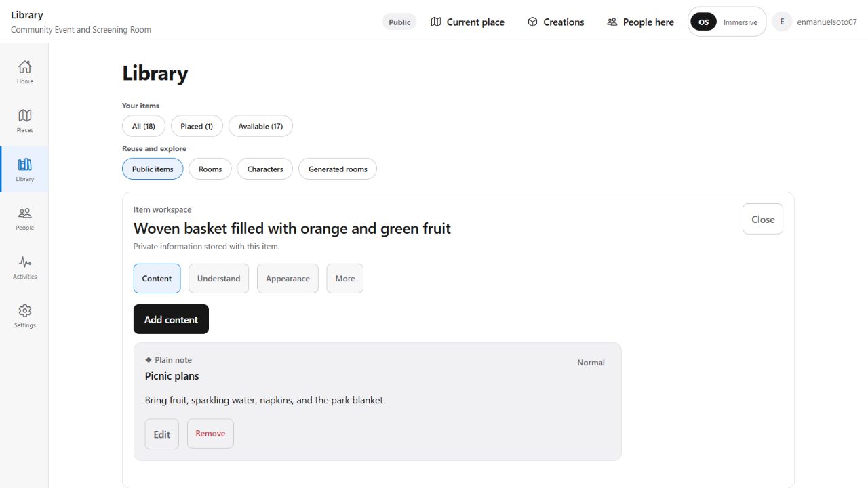This screenshot has width=868, height=488.
Task: Open Activities pulse icon
Action: [x=24, y=262]
